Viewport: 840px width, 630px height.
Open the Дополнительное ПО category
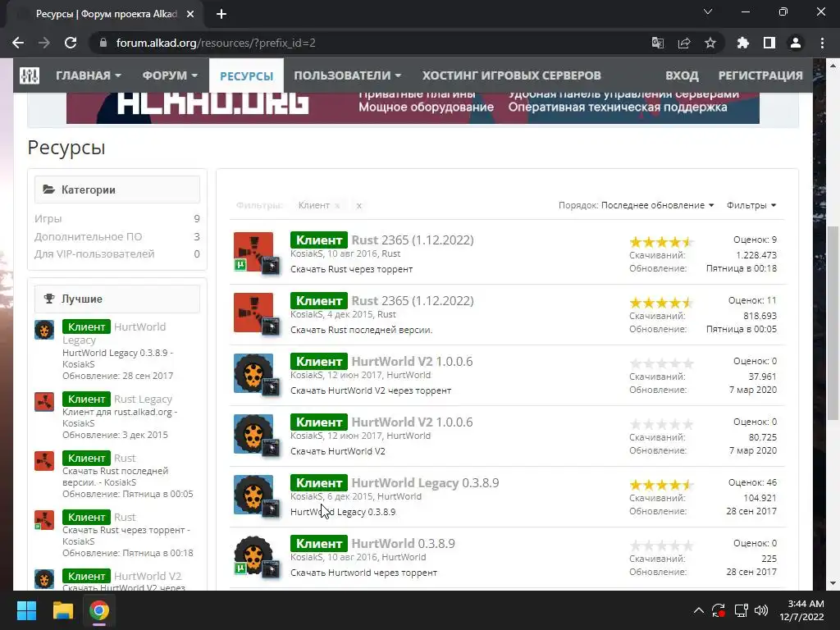tap(88, 236)
